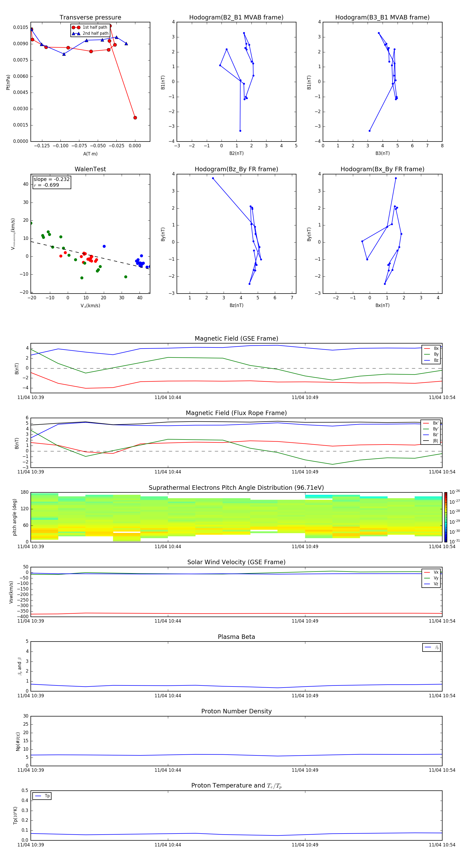Click the '0.0105' tick on Transverse pressure
This screenshot has height=868, width=473.
[20, 27]
